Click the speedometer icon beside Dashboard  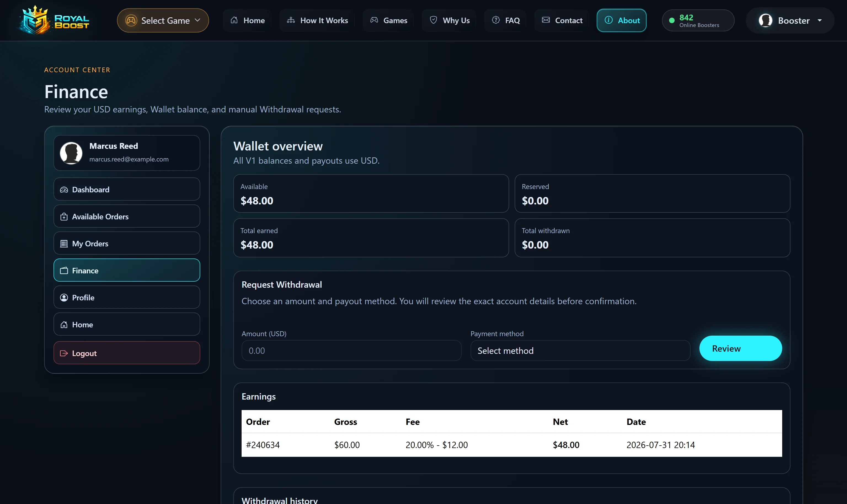click(64, 190)
